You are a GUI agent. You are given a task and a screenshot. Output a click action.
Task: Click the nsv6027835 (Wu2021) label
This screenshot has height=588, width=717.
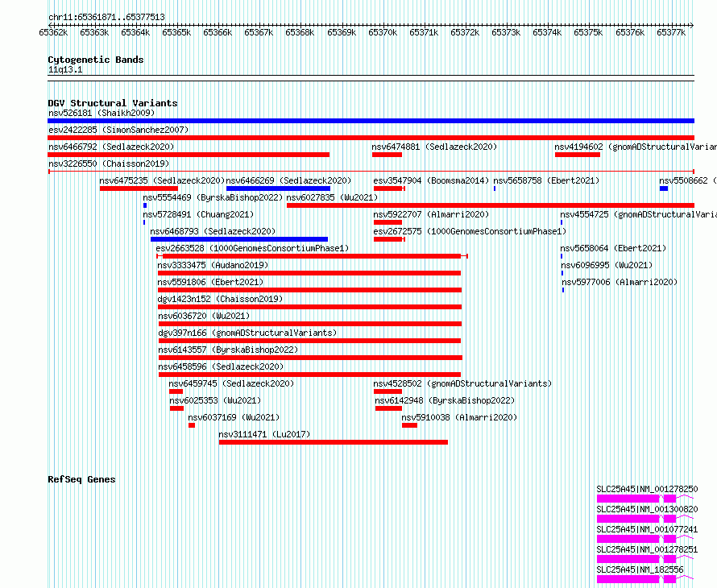[x=332, y=197]
